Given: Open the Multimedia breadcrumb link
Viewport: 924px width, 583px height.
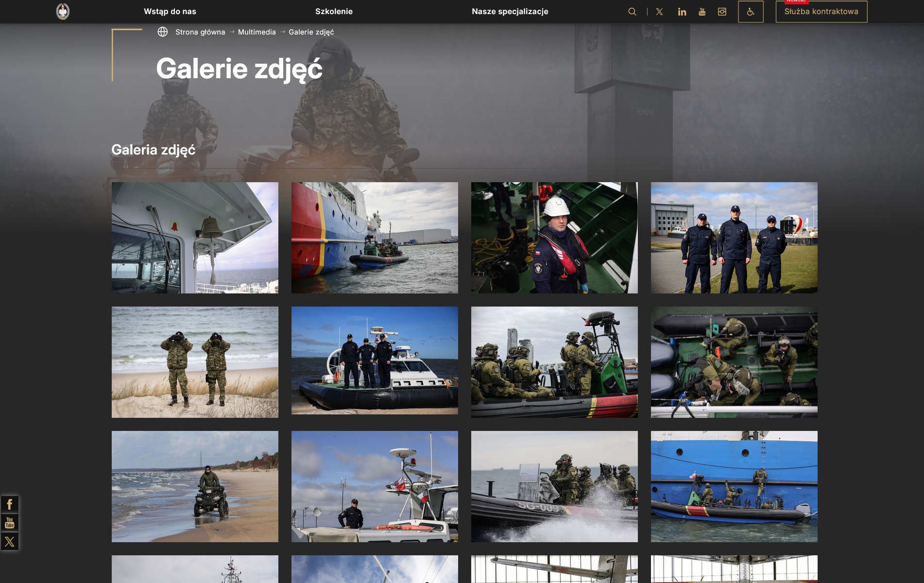Looking at the screenshot, I should pyautogui.click(x=257, y=32).
